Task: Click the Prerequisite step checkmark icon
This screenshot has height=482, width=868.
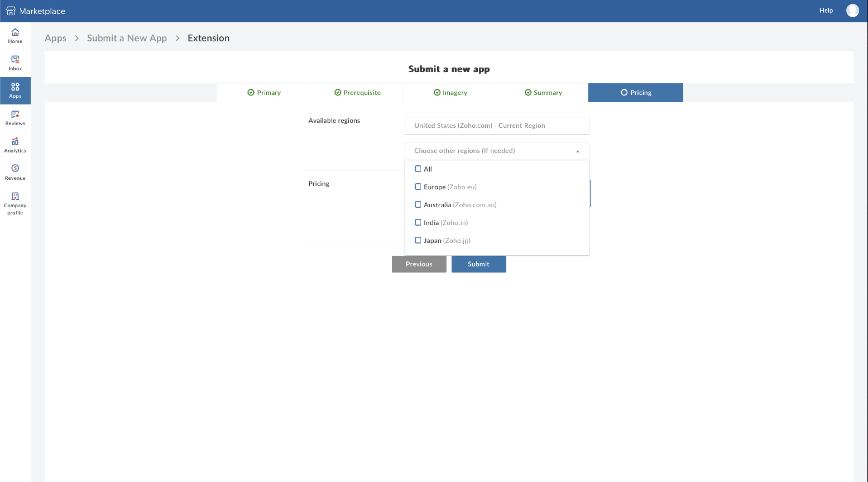Action: [338, 92]
